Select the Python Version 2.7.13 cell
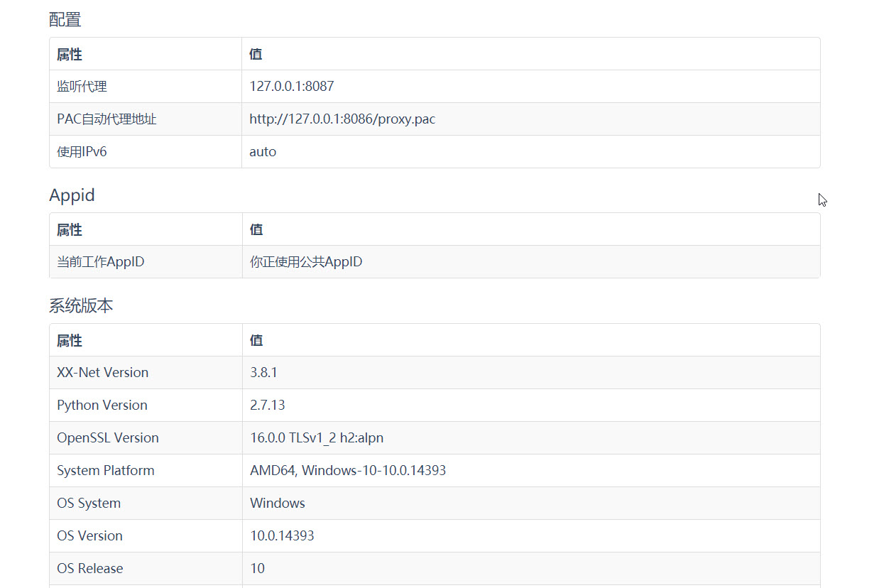 click(266, 405)
